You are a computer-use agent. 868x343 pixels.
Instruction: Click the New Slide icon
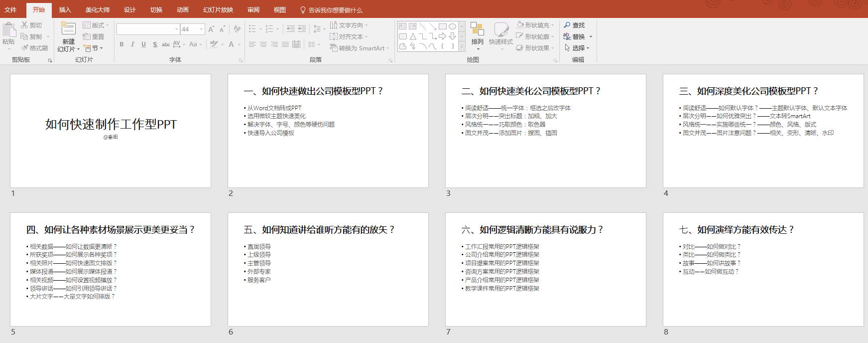[x=68, y=29]
